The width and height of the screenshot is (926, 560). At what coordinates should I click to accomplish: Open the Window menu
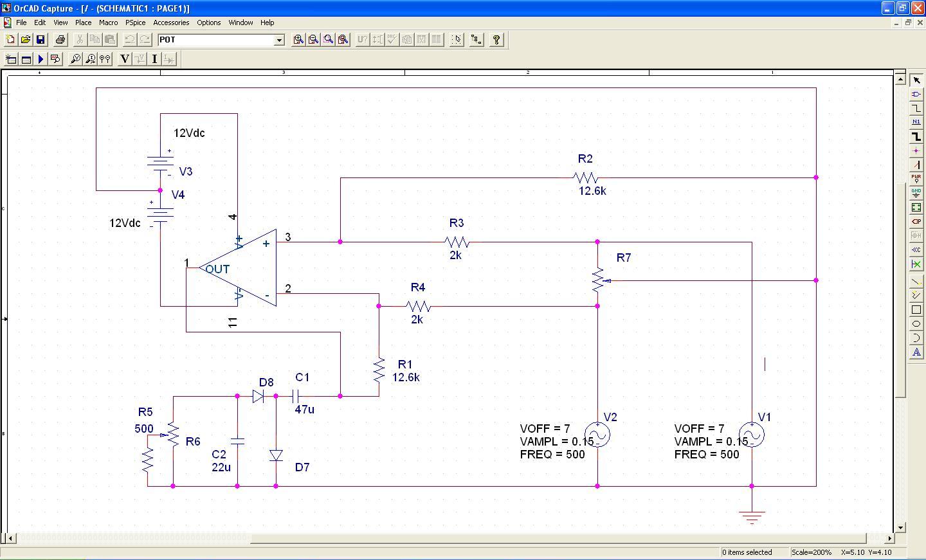coord(241,23)
